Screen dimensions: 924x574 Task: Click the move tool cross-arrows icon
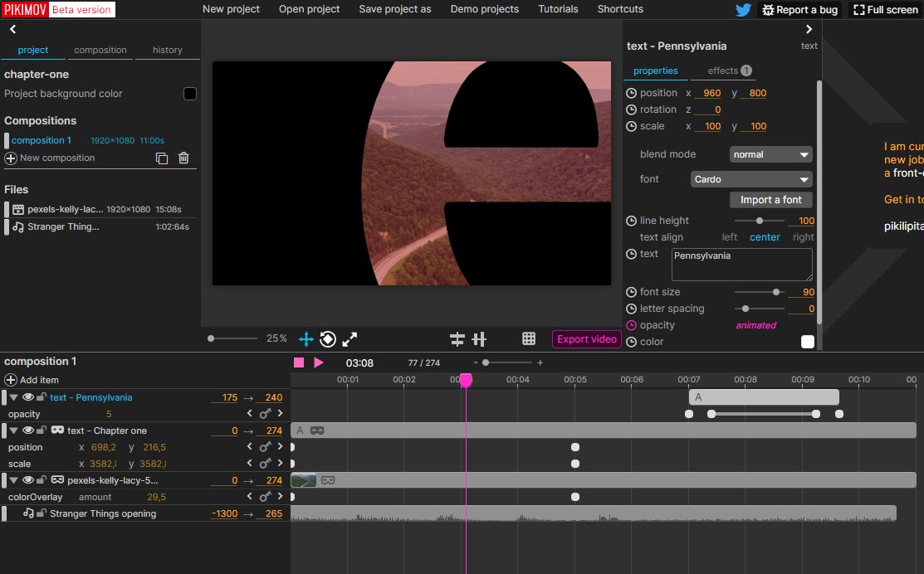click(306, 339)
